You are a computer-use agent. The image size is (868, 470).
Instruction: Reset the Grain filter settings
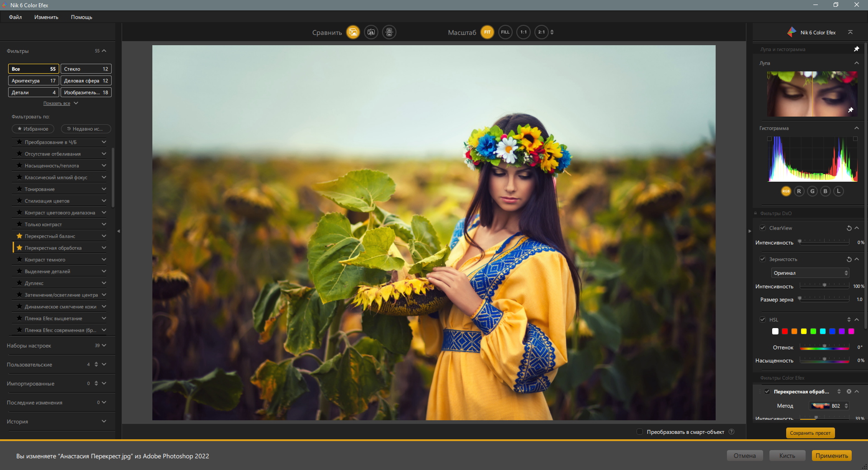[849, 259]
